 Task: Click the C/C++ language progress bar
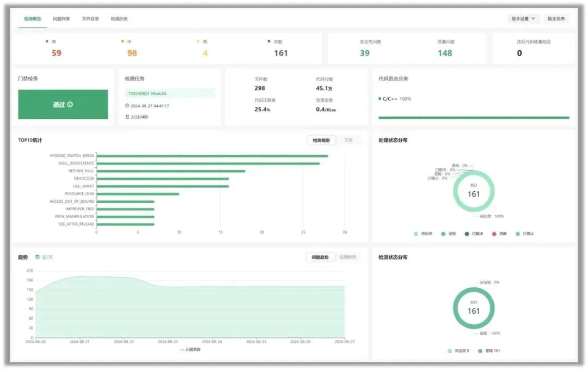point(474,118)
